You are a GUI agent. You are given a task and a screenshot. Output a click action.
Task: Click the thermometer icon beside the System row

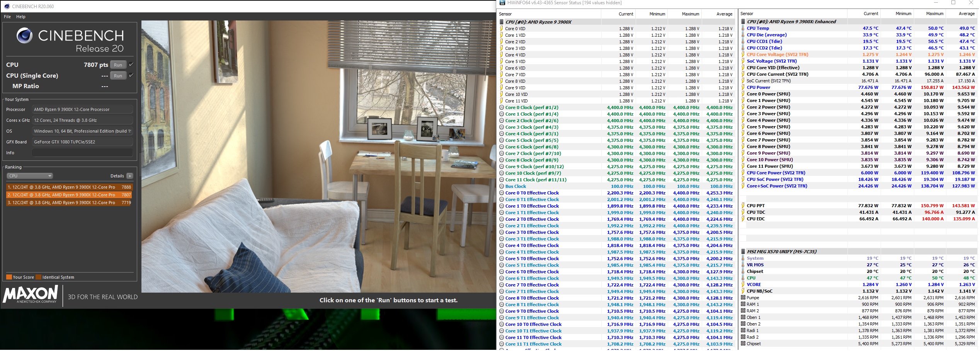(743, 258)
